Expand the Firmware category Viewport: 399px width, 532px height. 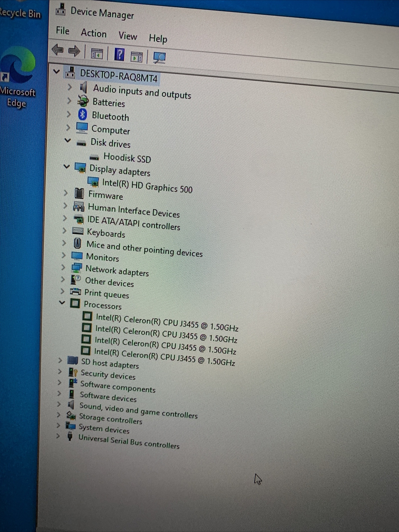pos(66,193)
